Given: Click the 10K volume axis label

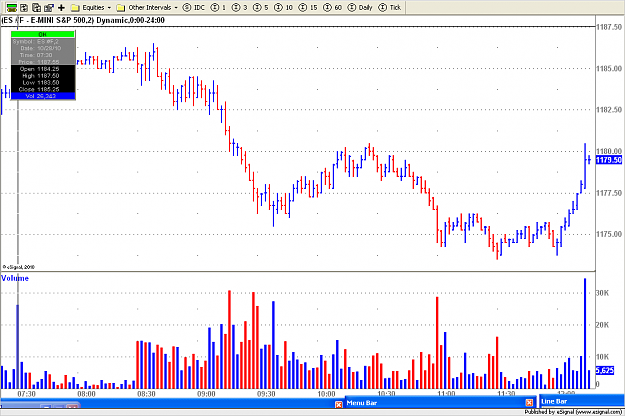Looking at the screenshot, I should (x=603, y=357).
